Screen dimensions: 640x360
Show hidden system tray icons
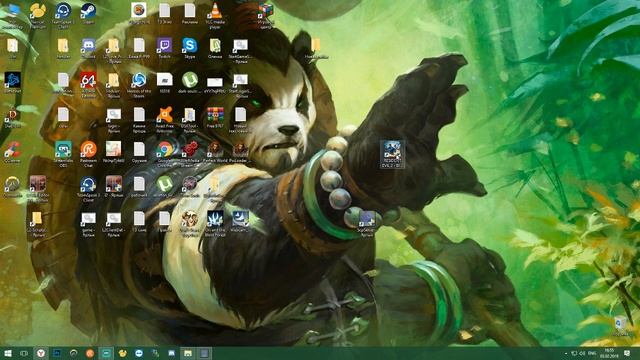(566, 353)
